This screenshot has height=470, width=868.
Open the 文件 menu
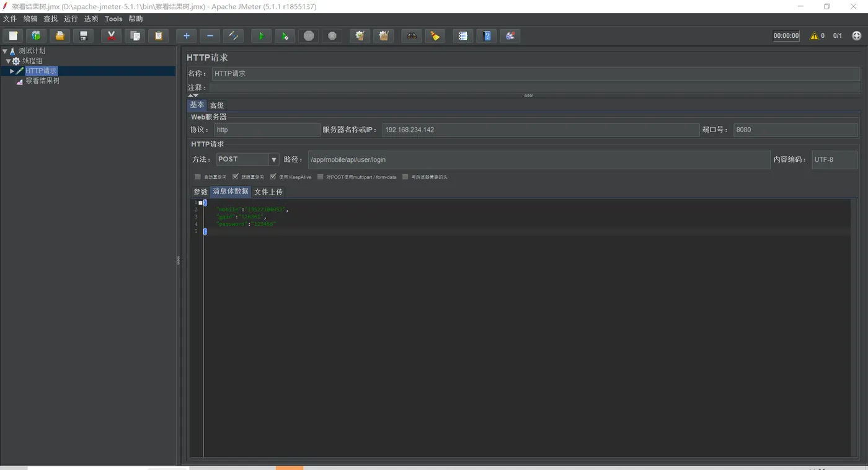[10, 19]
